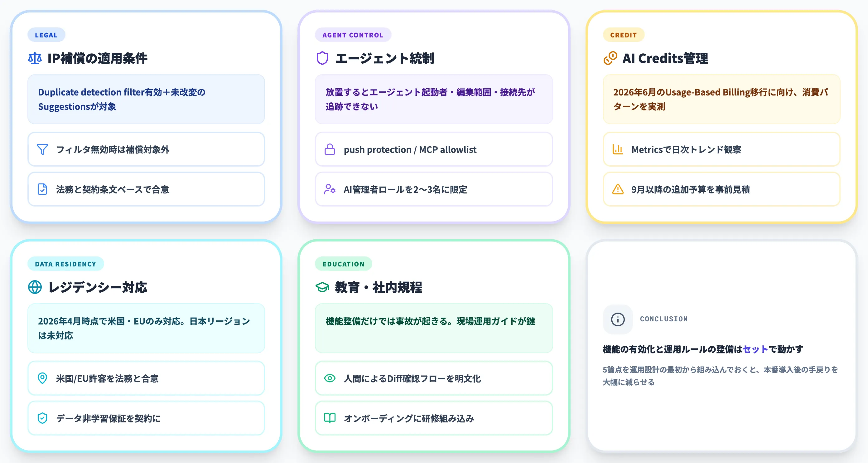The height and width of the screenshot is (463, 868).
Task: Click the 2026年6月のUsage-Based Billing summary box
Action: [721, 99]
